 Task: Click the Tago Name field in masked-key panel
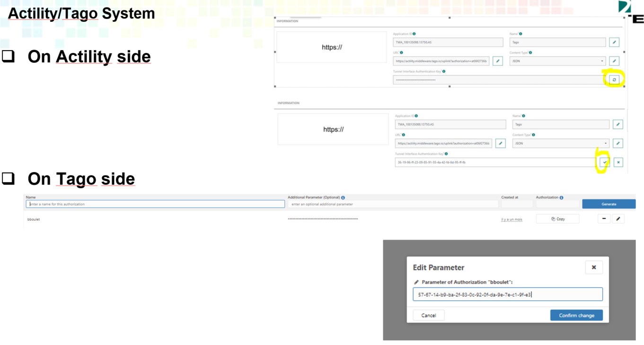[x=557, y=42]
